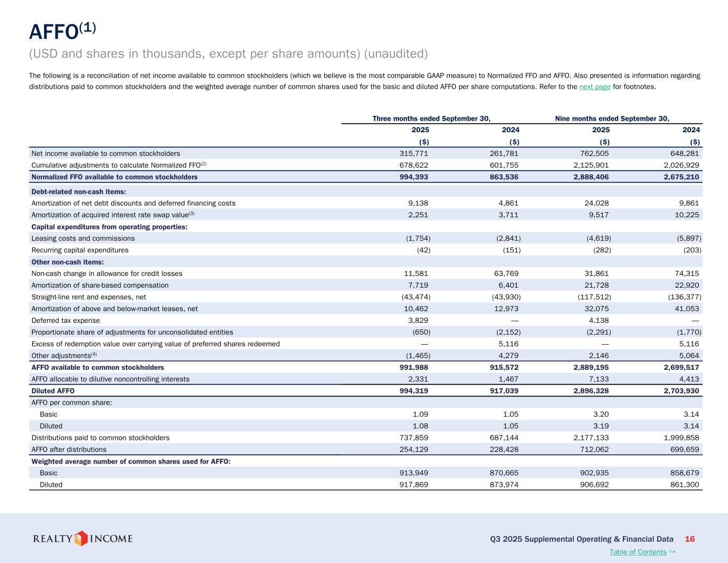The height and width of the screenshot is (563, 728).
Task: Click the Q3 2025 Supplemental footer text
Action: [581, 539]
